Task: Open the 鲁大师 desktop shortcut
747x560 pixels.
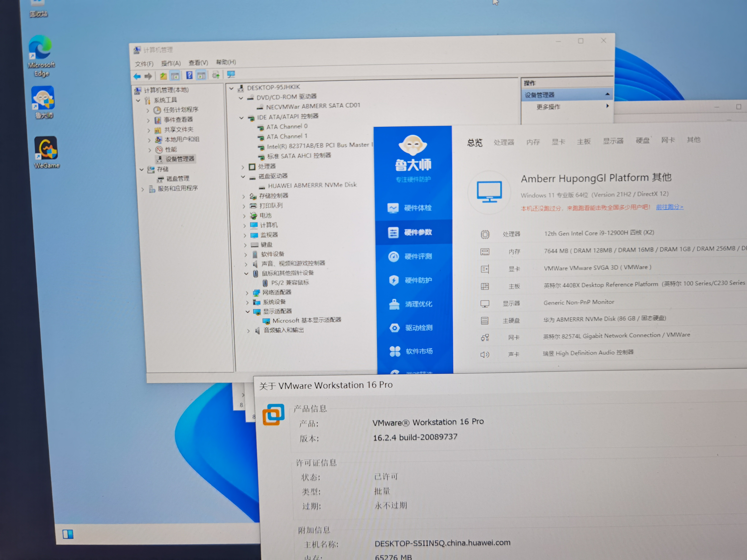Action: (43, 102)
